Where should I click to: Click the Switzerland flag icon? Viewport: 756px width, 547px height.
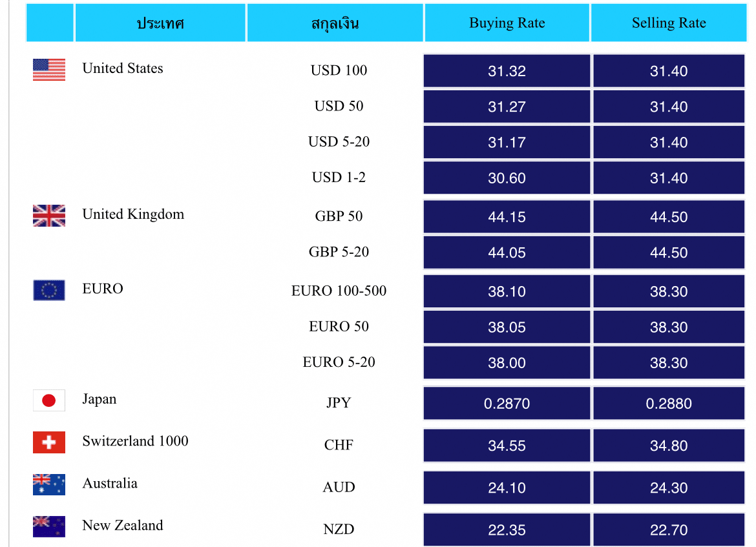pos(49,443)
